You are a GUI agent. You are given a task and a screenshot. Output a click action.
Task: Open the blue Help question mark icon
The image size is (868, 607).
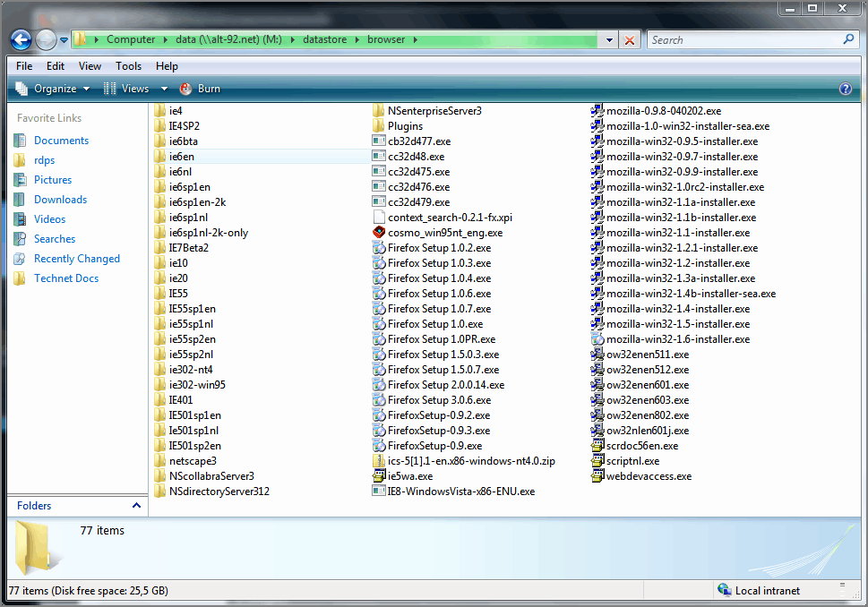tap(846, 89)
